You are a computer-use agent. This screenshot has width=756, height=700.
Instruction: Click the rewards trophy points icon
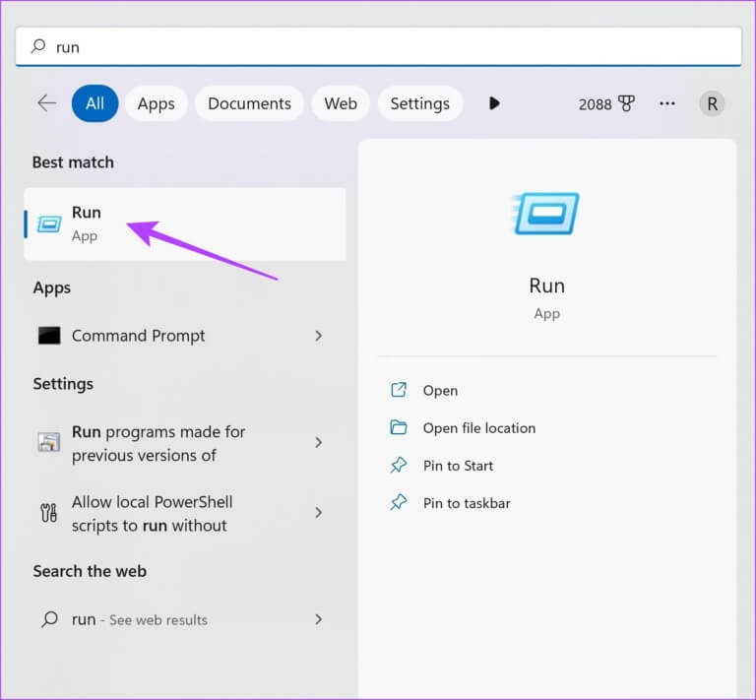(x=626, y=103)
